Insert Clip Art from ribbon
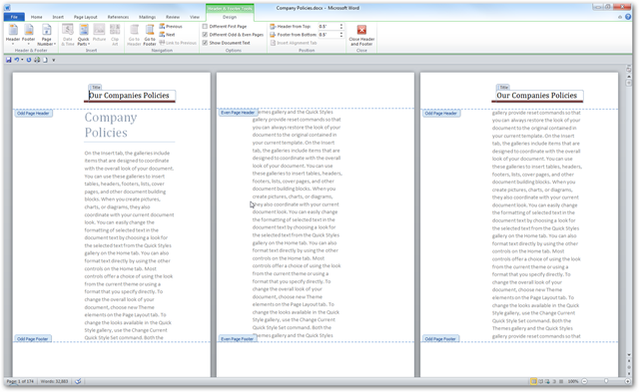 tap(115, 35)
